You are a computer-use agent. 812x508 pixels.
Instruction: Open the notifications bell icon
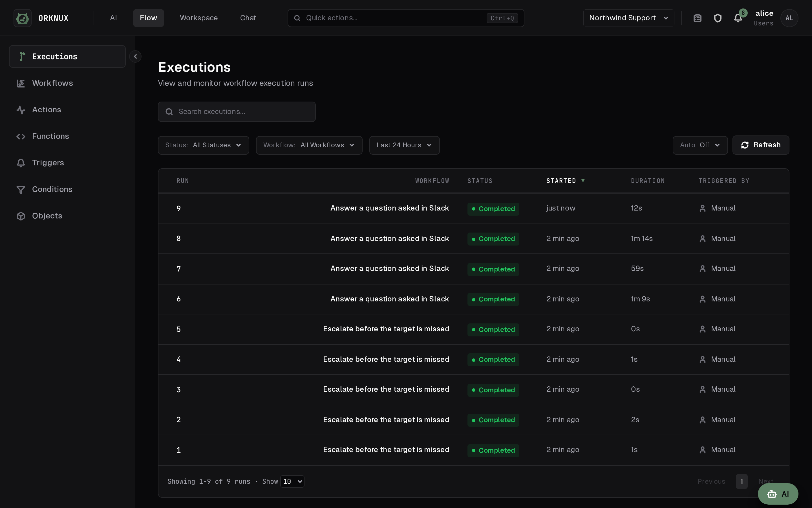click(738, 18)
